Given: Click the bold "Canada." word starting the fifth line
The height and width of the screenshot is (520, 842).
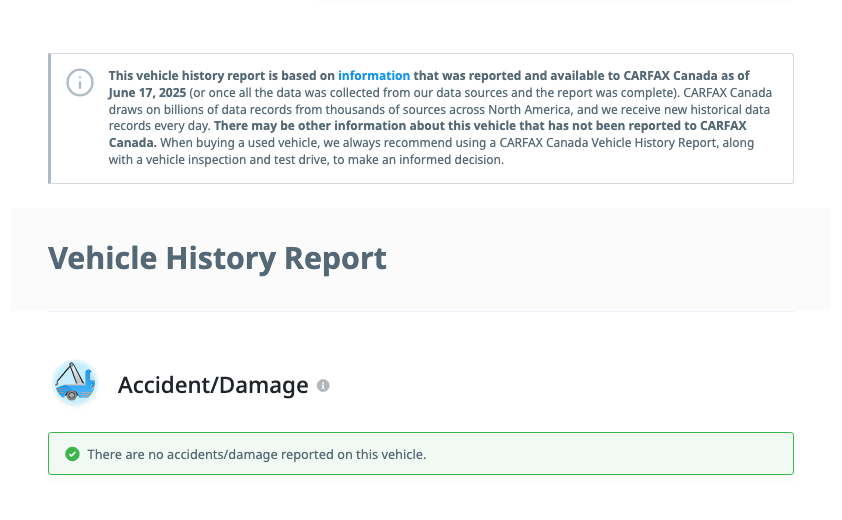Looking at the screenshot, I should click(x=133, y=143).
